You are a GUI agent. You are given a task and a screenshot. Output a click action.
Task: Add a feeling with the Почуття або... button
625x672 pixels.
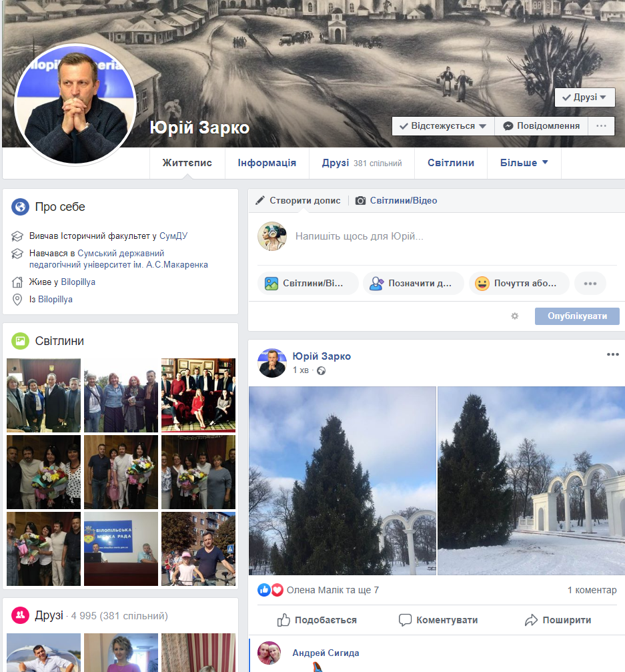pos(519,284)
